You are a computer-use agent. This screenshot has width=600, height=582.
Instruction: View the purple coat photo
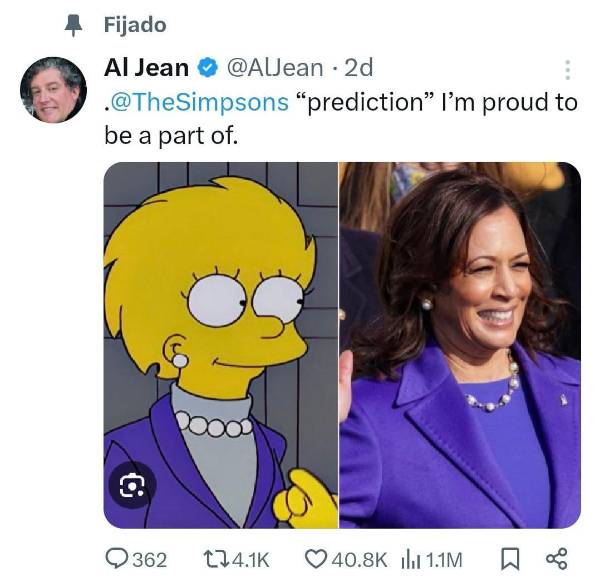coord(460,345)
